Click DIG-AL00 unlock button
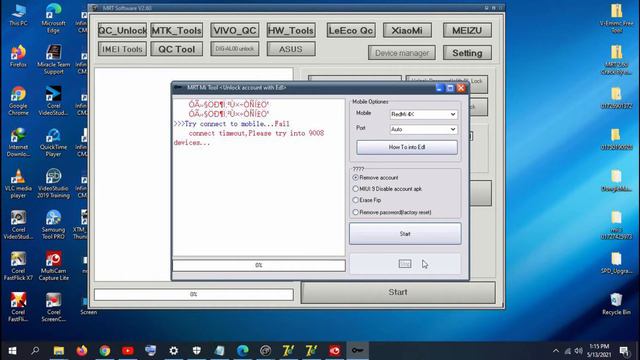 pyautogui.click(x=235, y=49)
